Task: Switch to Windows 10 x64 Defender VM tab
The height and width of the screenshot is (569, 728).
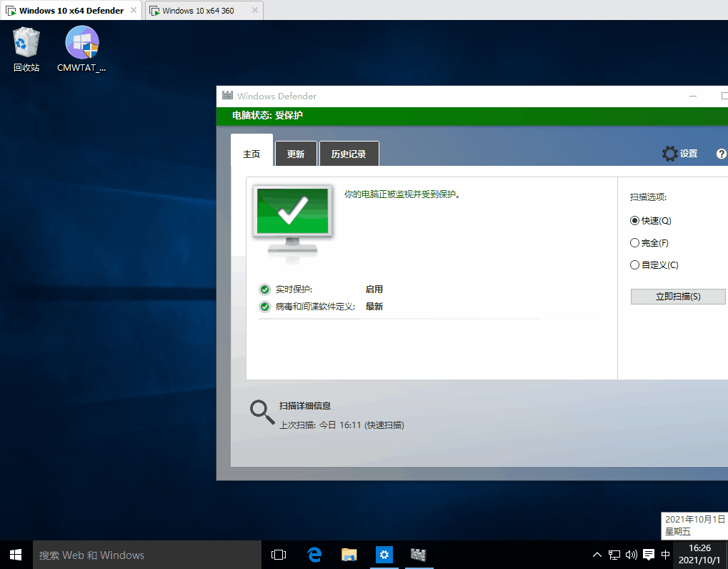Action: point(71,11)
